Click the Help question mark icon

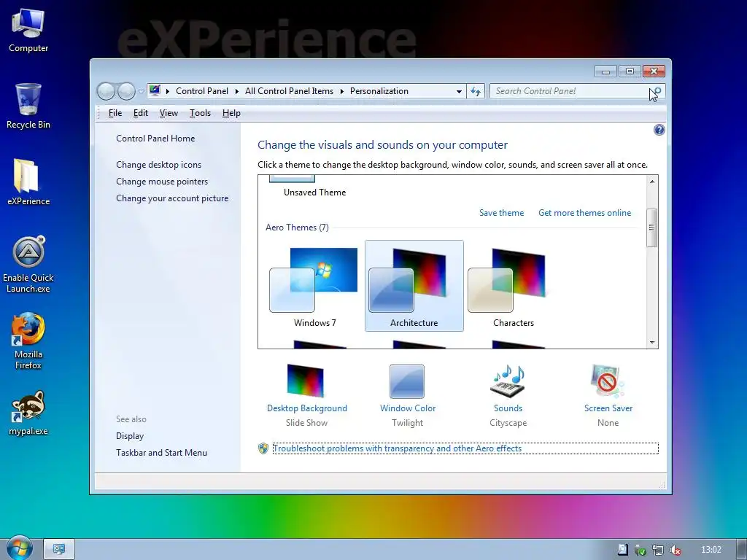659,130
